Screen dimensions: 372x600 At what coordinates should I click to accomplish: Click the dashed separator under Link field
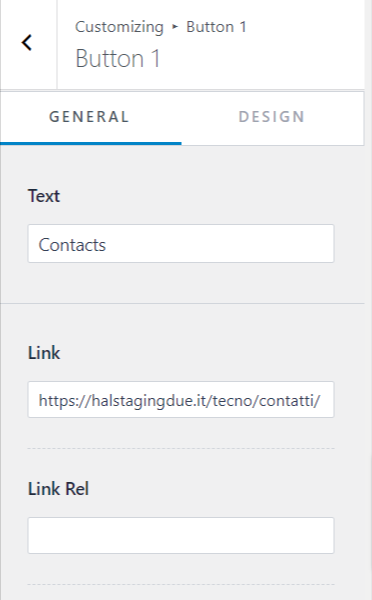click(181, 448)
